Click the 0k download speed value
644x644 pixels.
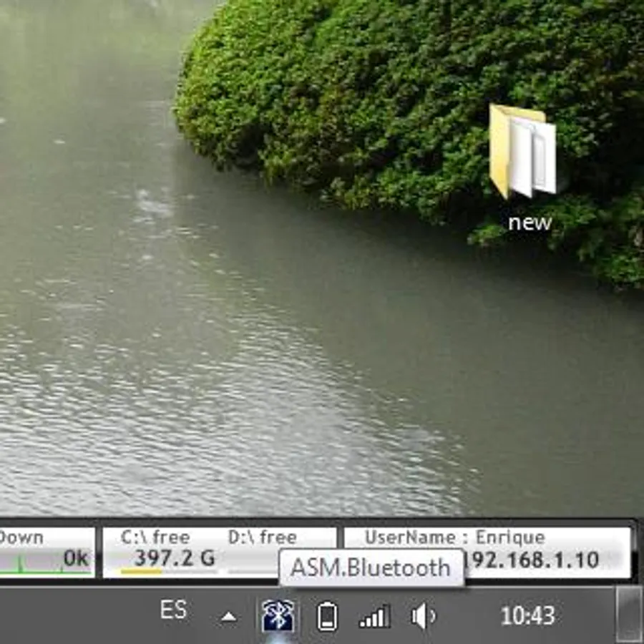76,558
